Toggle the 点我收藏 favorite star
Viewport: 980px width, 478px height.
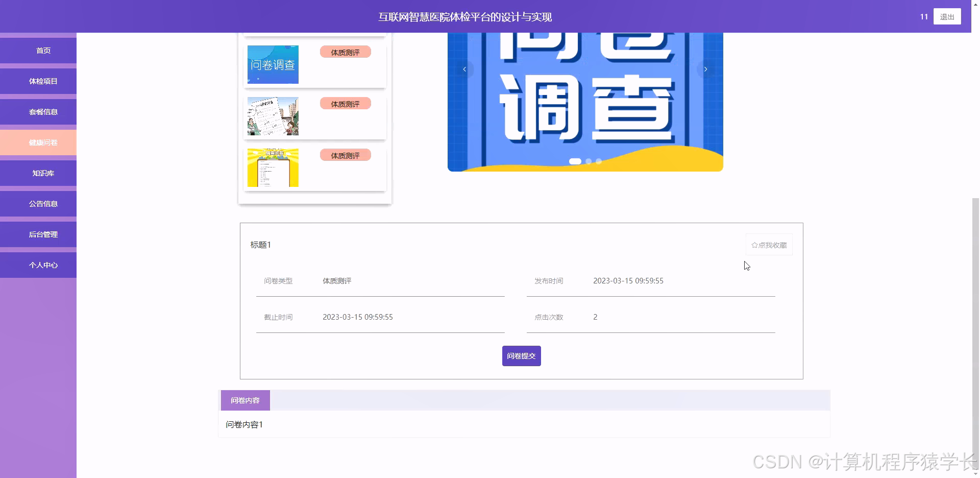click(769, 245)
